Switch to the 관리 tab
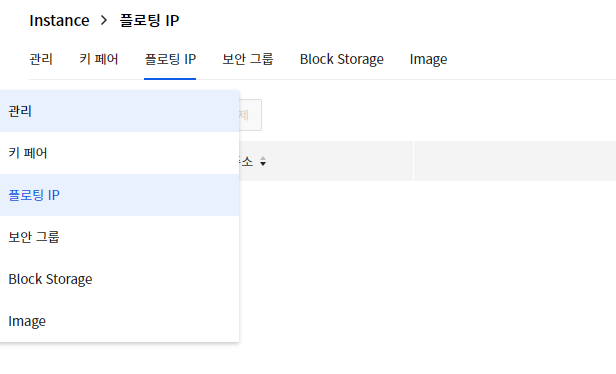This screenshot has height=374, width=616. coord(41,59)
